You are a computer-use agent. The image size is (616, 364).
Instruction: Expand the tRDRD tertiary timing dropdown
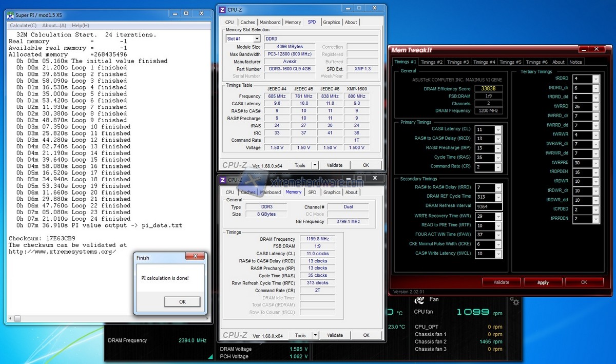point(595,79)
